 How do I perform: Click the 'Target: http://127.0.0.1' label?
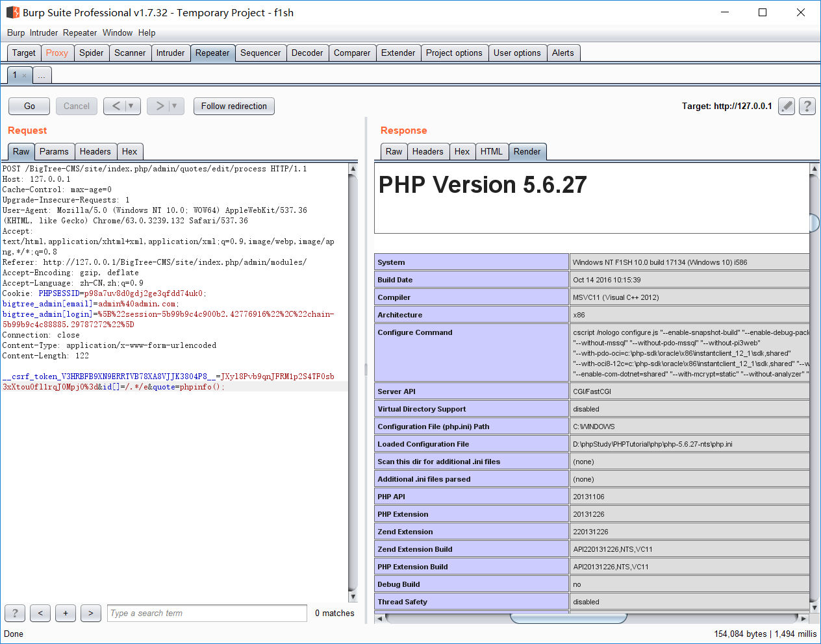click(727, 106)
